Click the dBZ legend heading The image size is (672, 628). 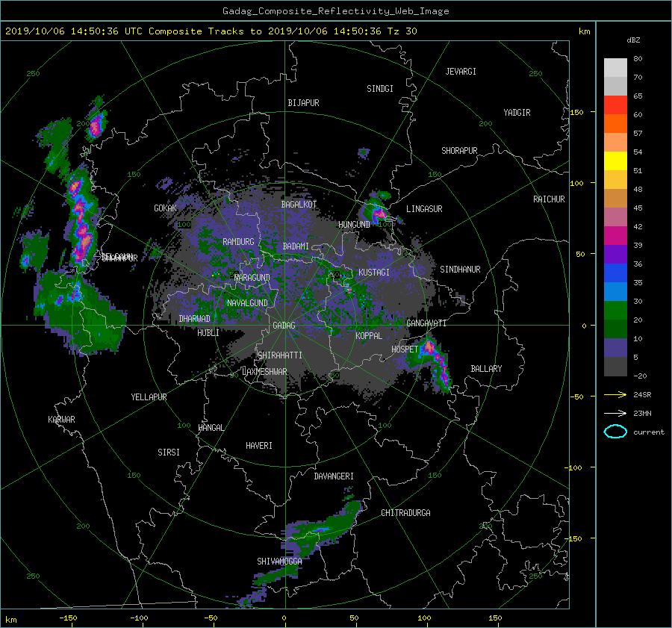[x=633, y=40]
